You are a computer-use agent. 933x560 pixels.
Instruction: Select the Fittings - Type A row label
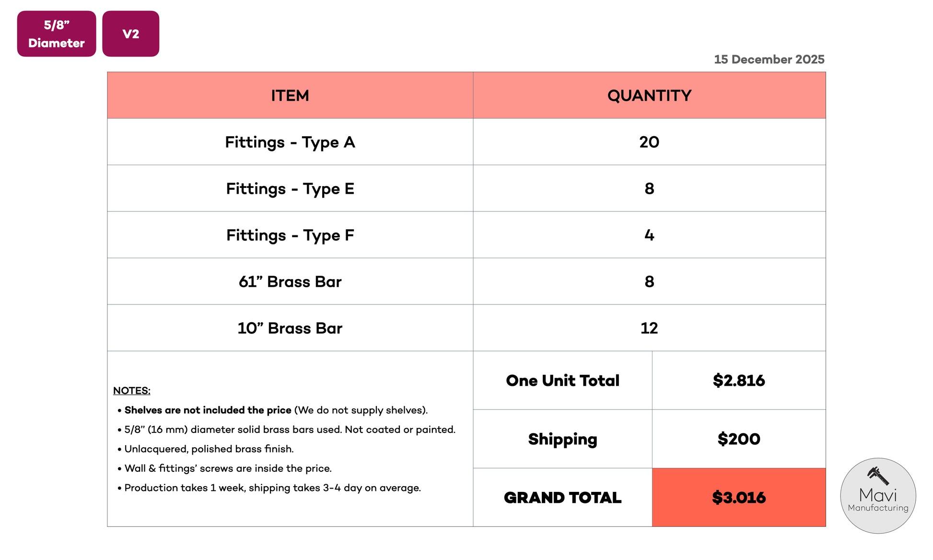click(290, 142)
